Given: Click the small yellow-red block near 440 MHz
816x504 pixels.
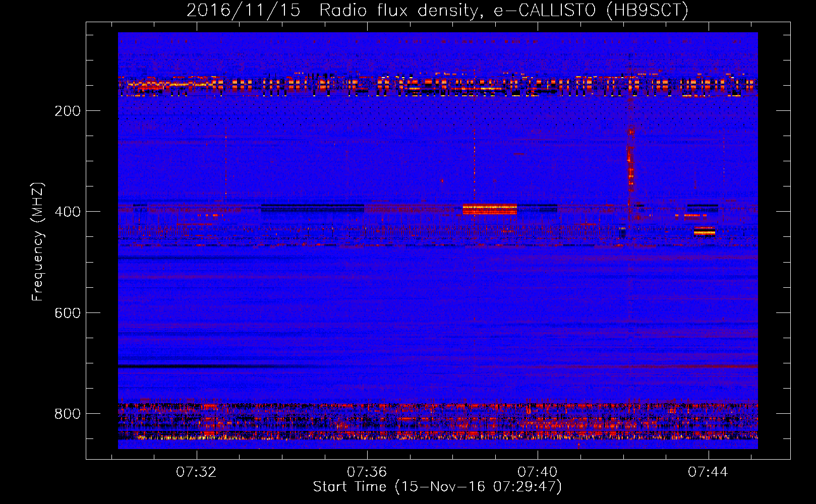Looking at the screenshot, I should 704,231.
